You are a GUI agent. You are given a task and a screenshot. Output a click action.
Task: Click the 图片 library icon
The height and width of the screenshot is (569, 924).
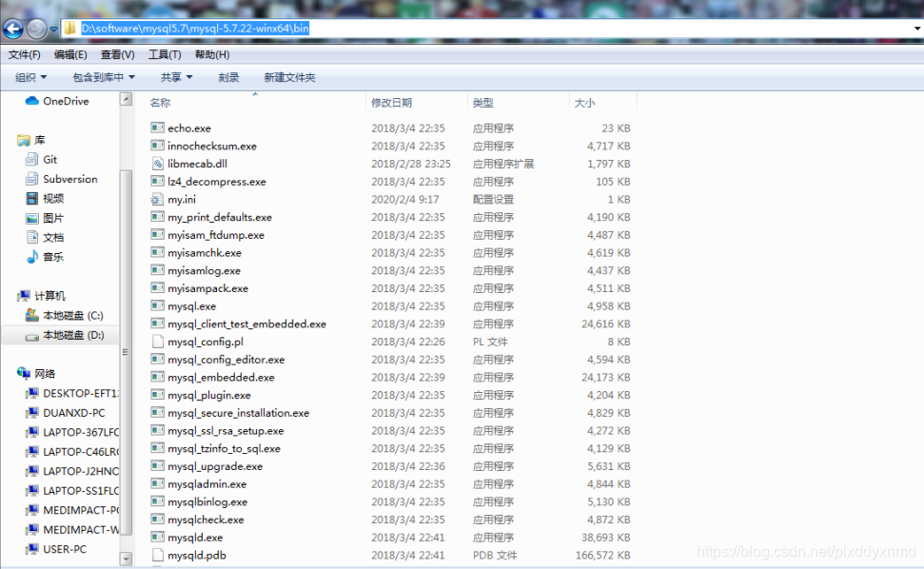click(31, 218)
